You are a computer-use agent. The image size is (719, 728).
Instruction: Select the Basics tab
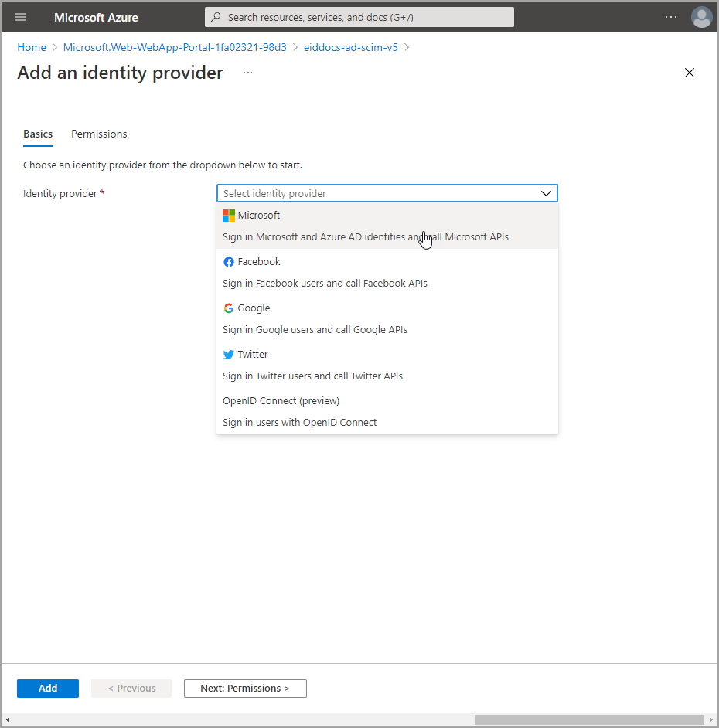(x=38, y=134)
